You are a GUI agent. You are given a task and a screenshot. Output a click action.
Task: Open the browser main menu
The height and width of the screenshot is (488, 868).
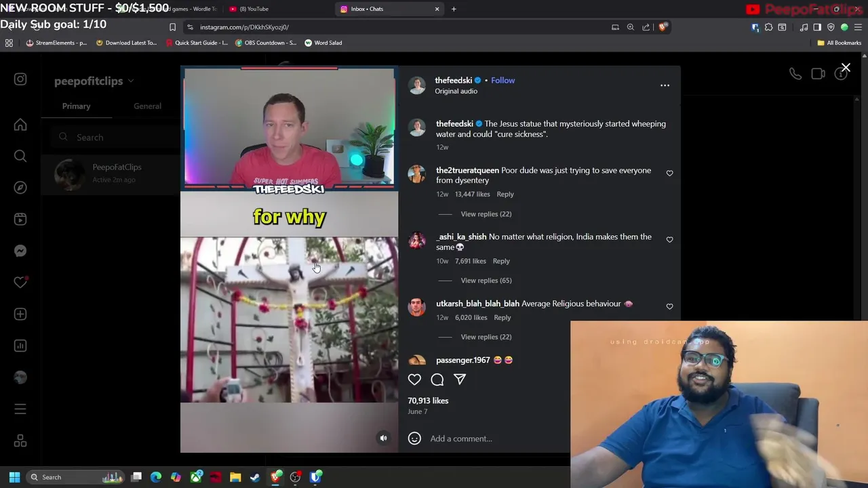[858, 27]
